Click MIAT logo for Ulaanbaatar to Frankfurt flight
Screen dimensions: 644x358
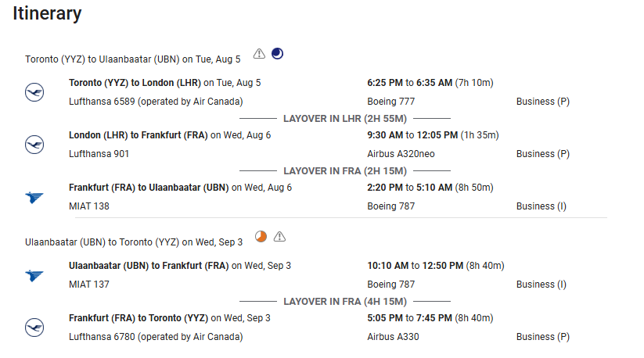coord(34,275)
